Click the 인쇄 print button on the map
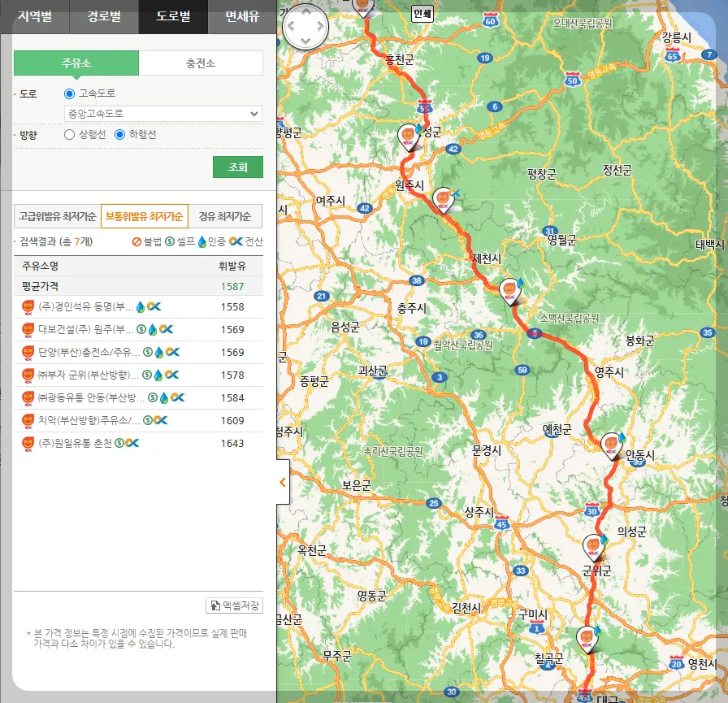 pyautogui.click(x=422, y=14)
